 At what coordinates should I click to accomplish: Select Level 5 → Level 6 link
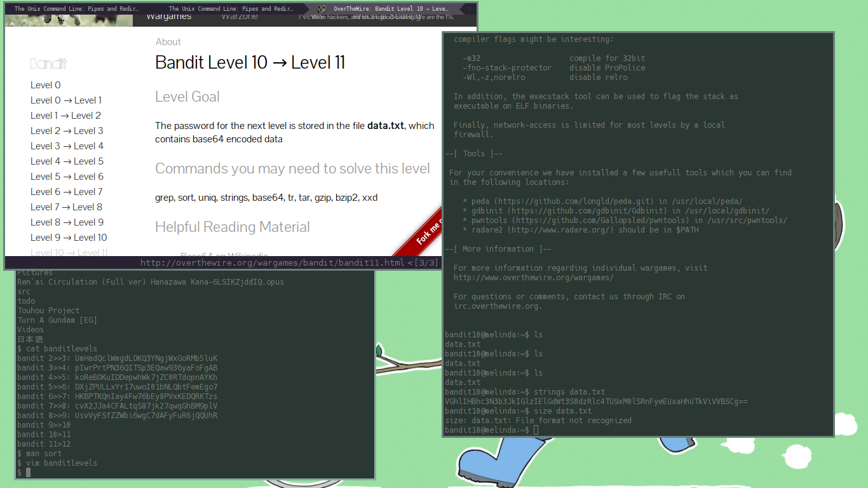[x=67, y=177]
